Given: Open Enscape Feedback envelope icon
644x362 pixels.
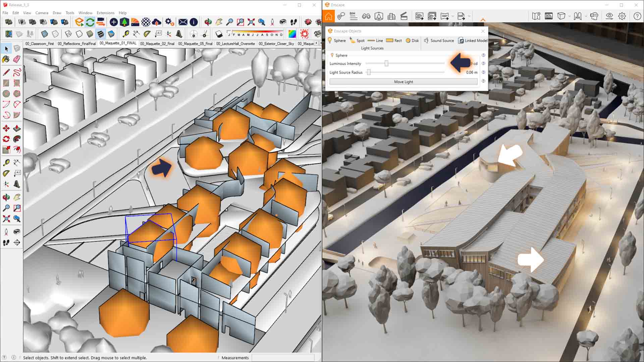Looking at the screenshot, I should [x=183, y=22].
